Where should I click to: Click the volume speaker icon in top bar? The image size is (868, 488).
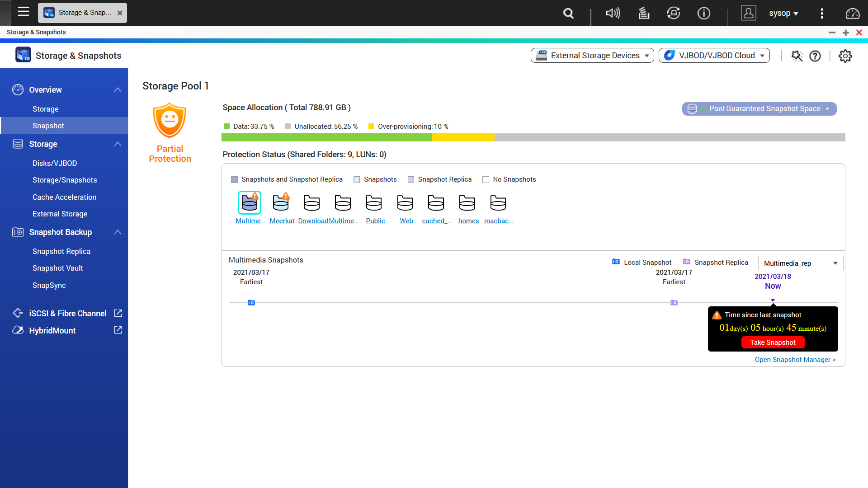(x=613, y=14)
